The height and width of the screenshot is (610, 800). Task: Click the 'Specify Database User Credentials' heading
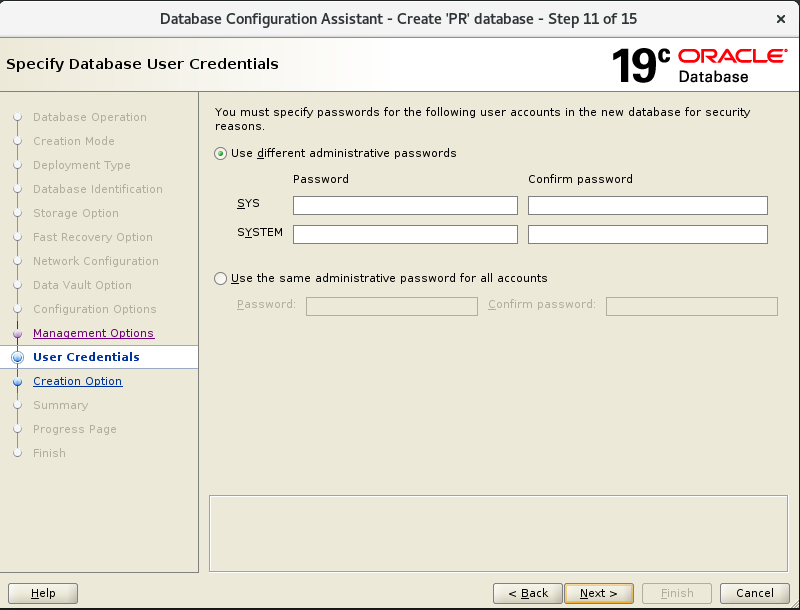(x=142, y=64)
